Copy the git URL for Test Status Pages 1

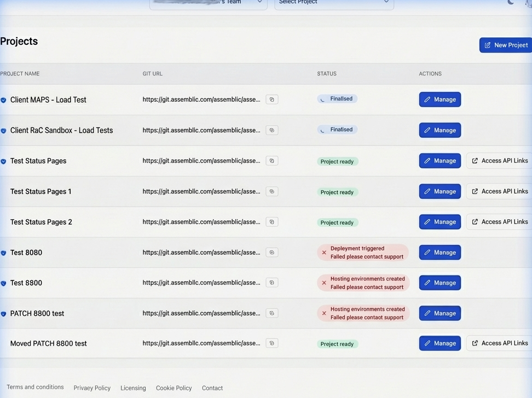coord(271,191)
